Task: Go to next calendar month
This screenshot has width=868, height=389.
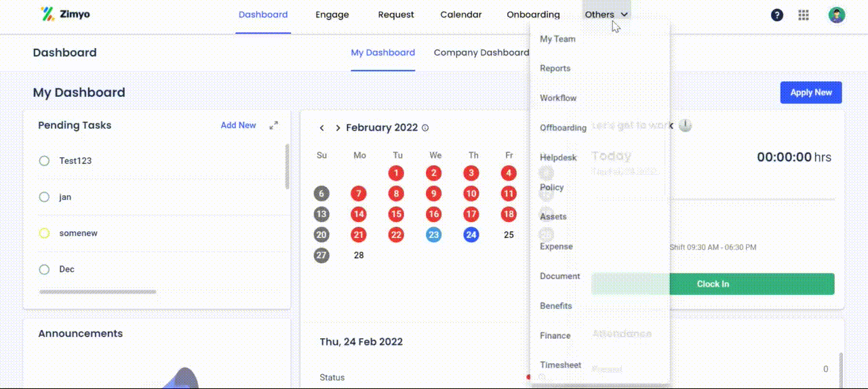Action: coord(338,128)
